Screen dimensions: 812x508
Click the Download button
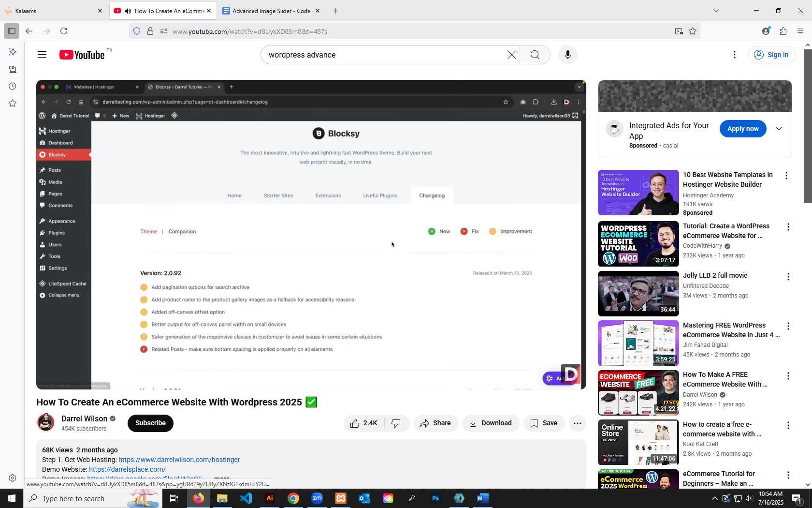point(491,423)
